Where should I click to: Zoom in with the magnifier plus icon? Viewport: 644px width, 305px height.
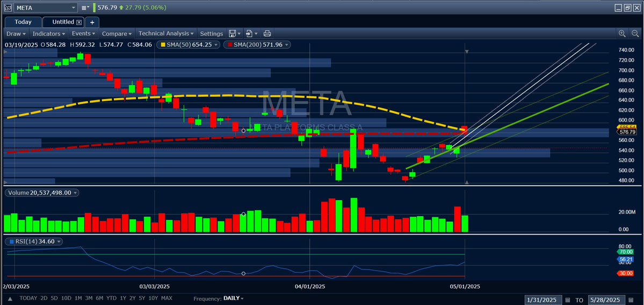pos(622,34)
